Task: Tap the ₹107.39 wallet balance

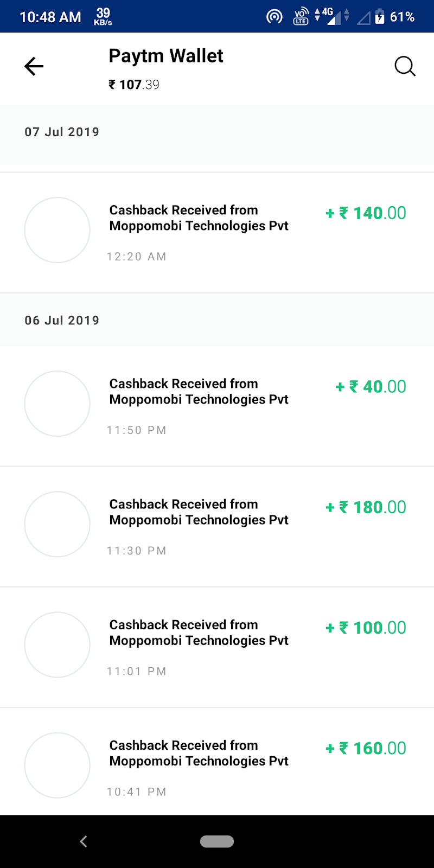Action: click(x=134, y=85)
